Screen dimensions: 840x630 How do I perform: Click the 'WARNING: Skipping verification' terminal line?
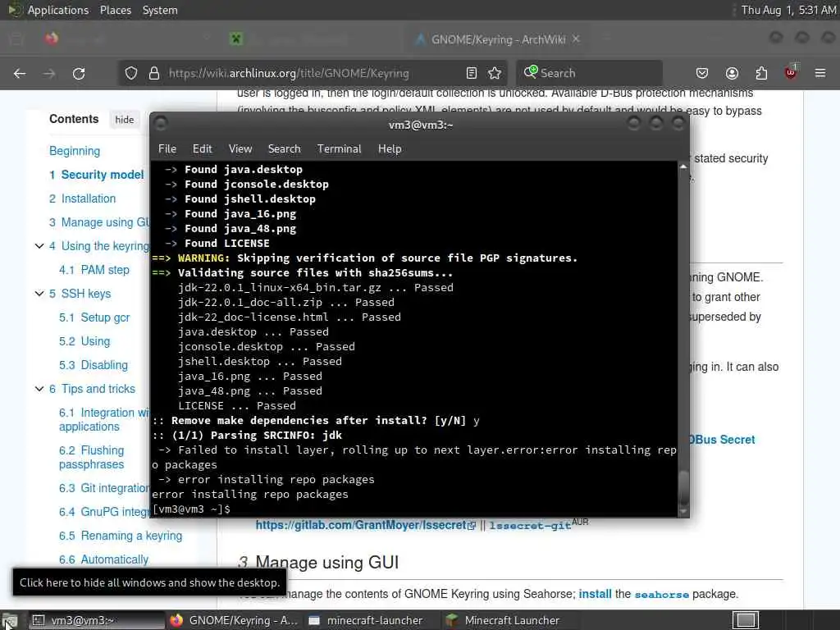click(365, 258)
